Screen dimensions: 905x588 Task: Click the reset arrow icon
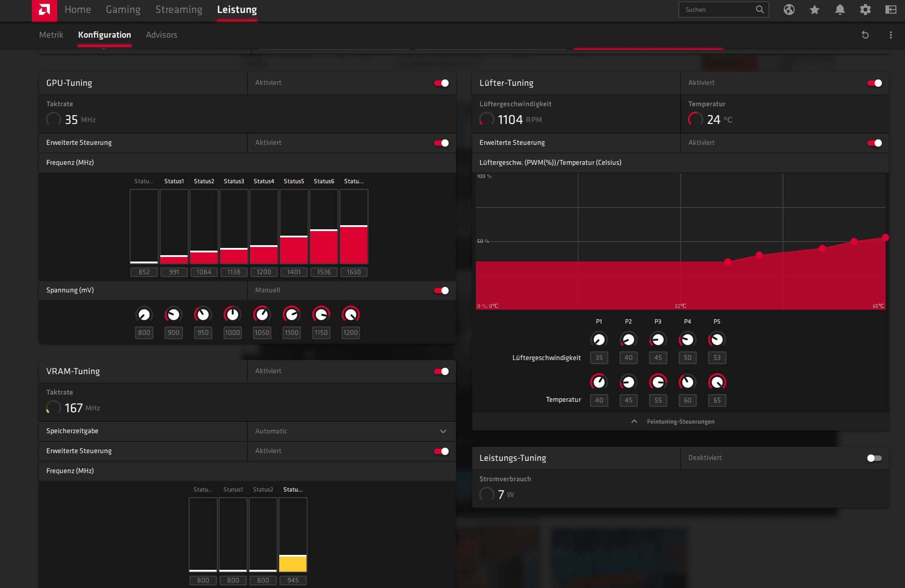[865, 35]
